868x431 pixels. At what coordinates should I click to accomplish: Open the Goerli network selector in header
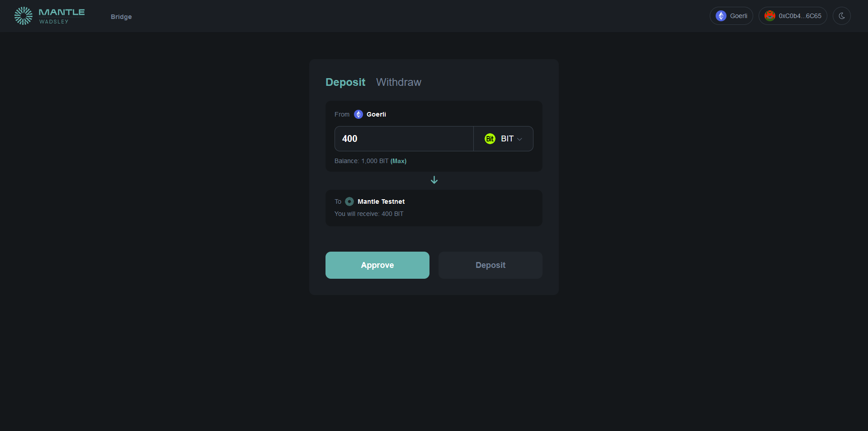731,16
